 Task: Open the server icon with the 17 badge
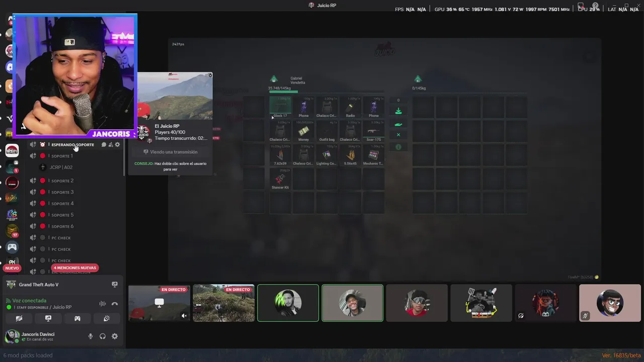pyautogui.click(x=12, y=231)
